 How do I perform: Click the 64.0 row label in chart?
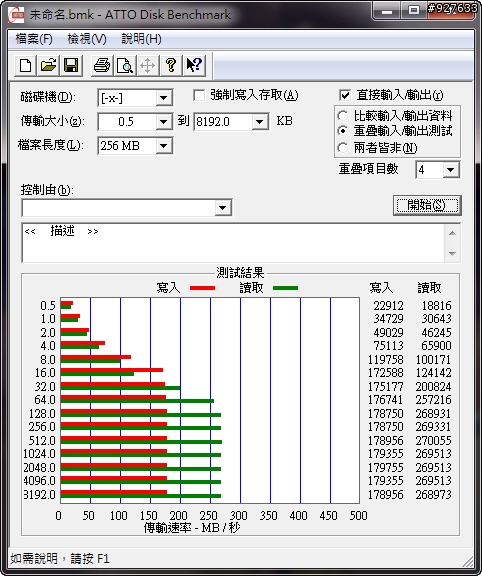click(x=45, y=400)
